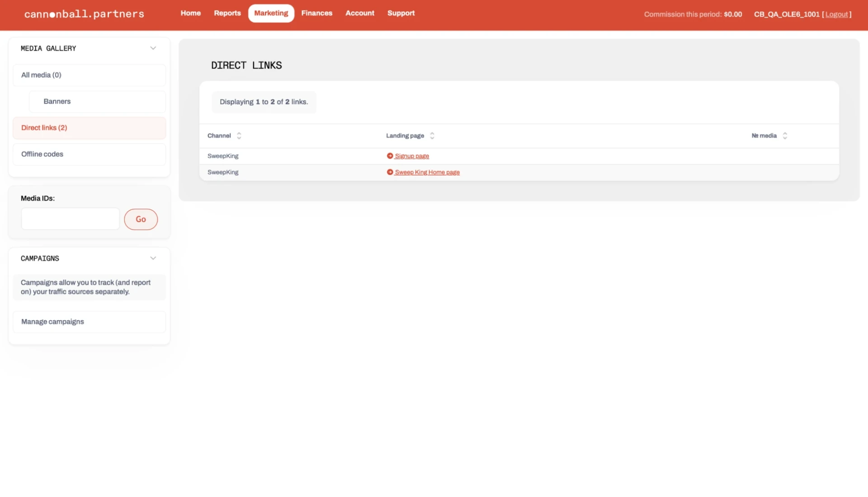The height and width of the screenshot is (497, 868).
Task: Sort by Channel column arrows
Action: [x=239, y=136]
